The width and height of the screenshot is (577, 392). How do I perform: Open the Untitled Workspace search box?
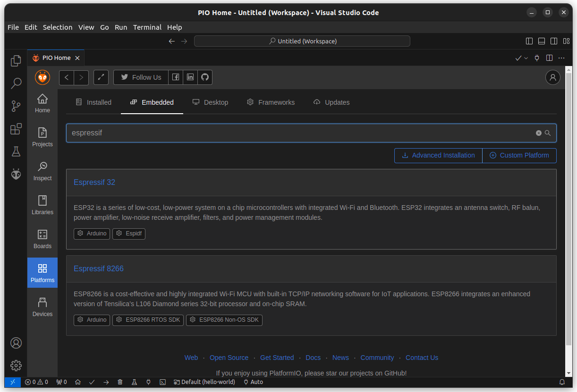click(x=302, y=41)
